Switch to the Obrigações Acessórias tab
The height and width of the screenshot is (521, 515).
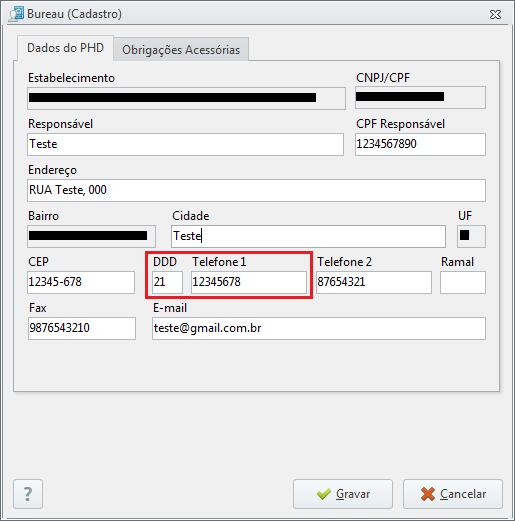[181, 49]
